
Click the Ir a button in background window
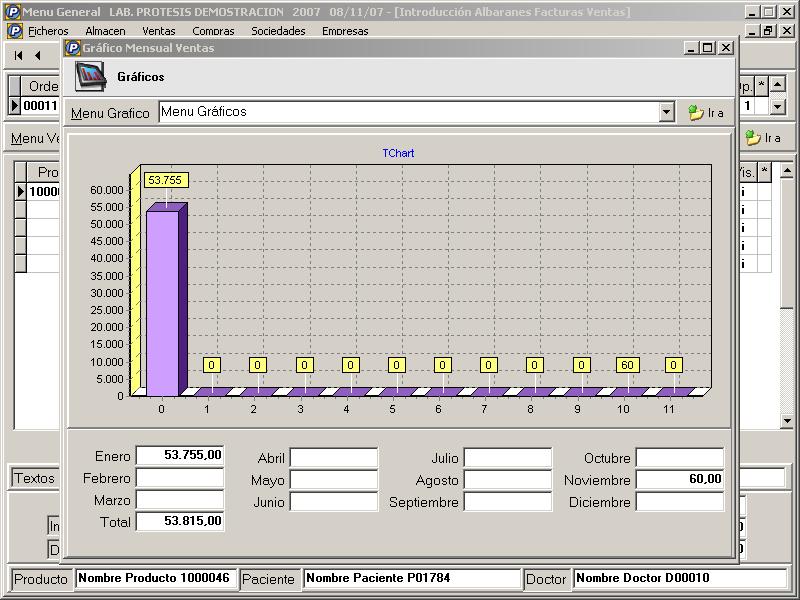click(763, 138)
